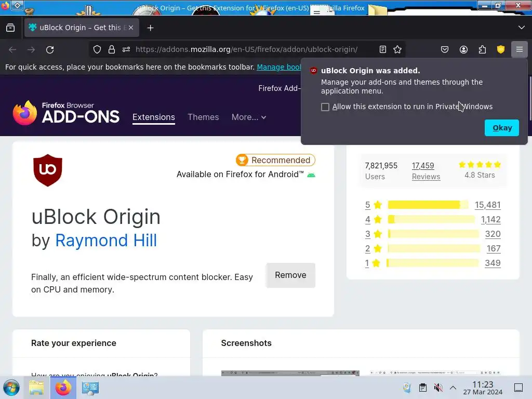Open site permissions icon in address bar
Screen dimensions: 532x399
(126, 49)
